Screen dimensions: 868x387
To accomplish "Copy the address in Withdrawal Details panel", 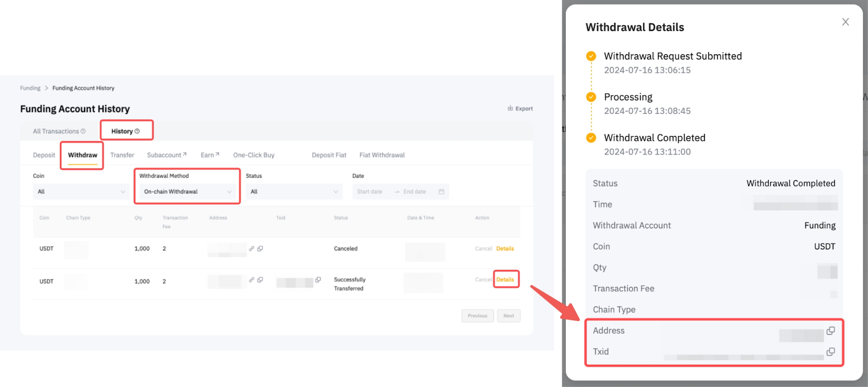I will pos(830,331).
